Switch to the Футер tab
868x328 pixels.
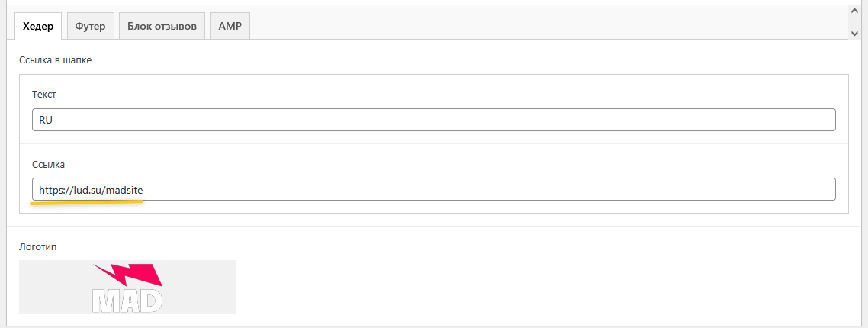90,26
